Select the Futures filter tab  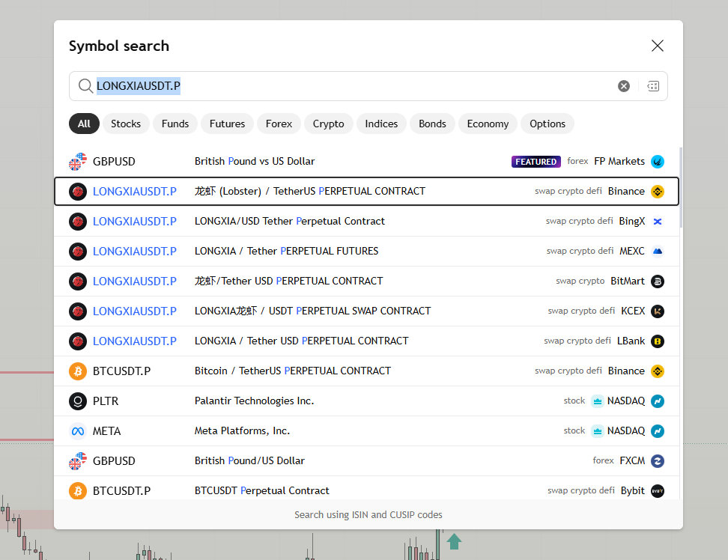(x=227, y=124)
